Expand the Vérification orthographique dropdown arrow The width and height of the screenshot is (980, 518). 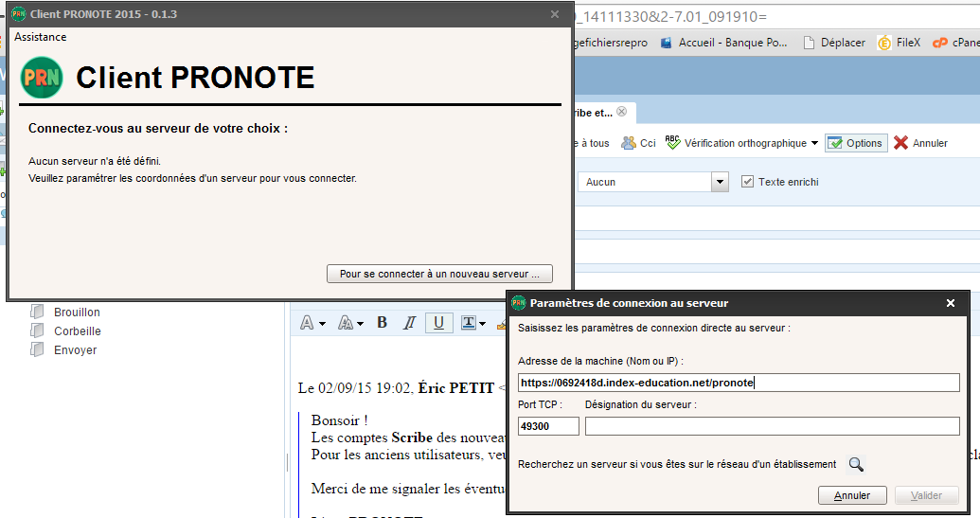coord(814,143)
